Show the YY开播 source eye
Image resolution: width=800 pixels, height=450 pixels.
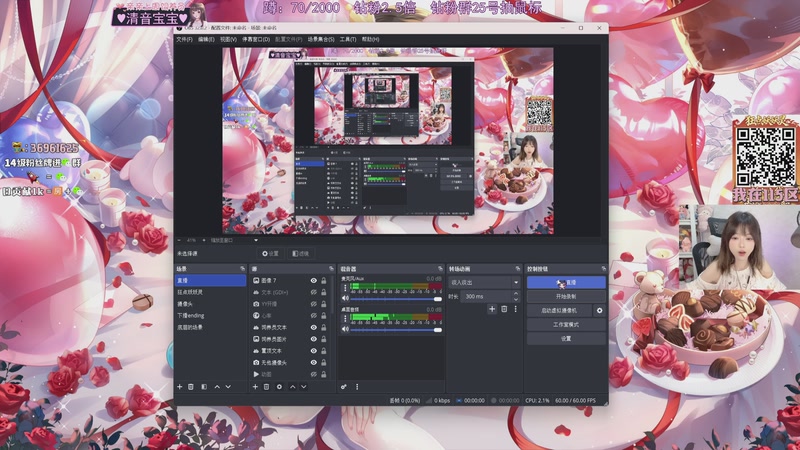(x=314, y=304)
